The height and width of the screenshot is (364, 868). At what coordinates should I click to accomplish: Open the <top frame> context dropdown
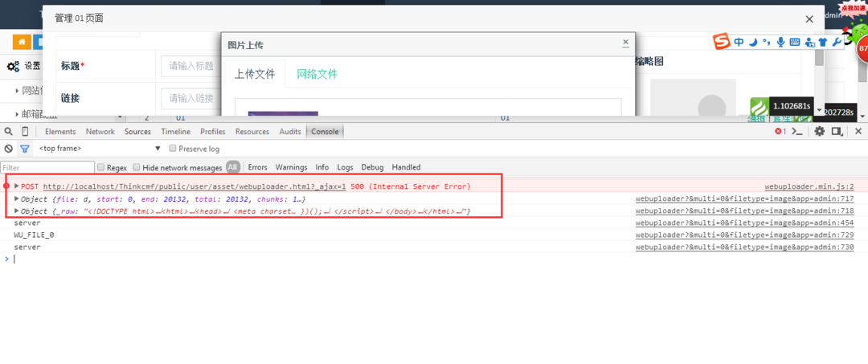(x=100, y=149)
